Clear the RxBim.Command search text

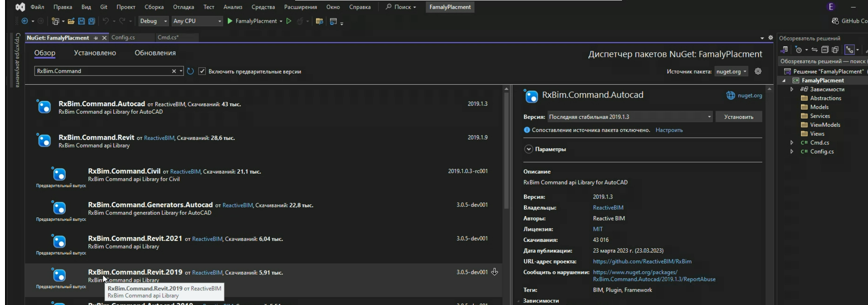(174, 71)
